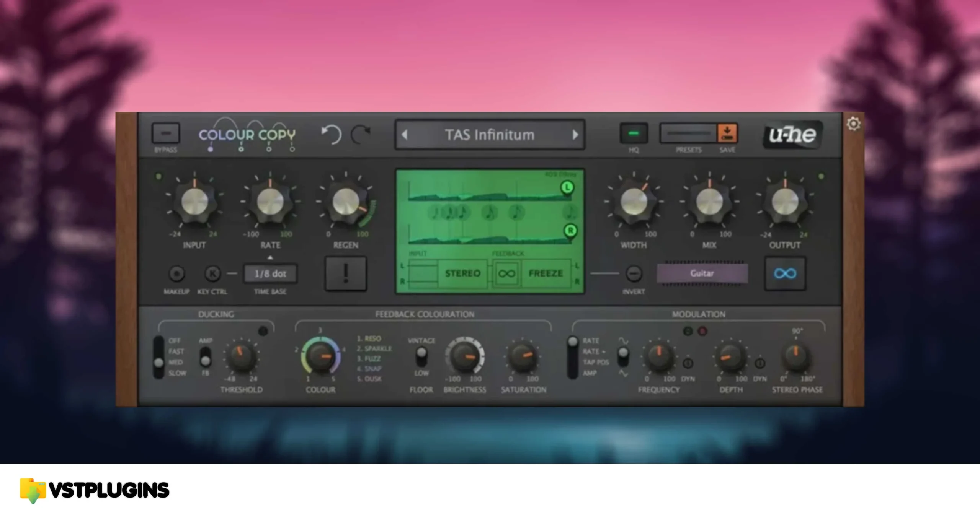This screenshot has width=980, height=519.
Task: Set the Modulation target switch handle
Action: click(573, 342)
